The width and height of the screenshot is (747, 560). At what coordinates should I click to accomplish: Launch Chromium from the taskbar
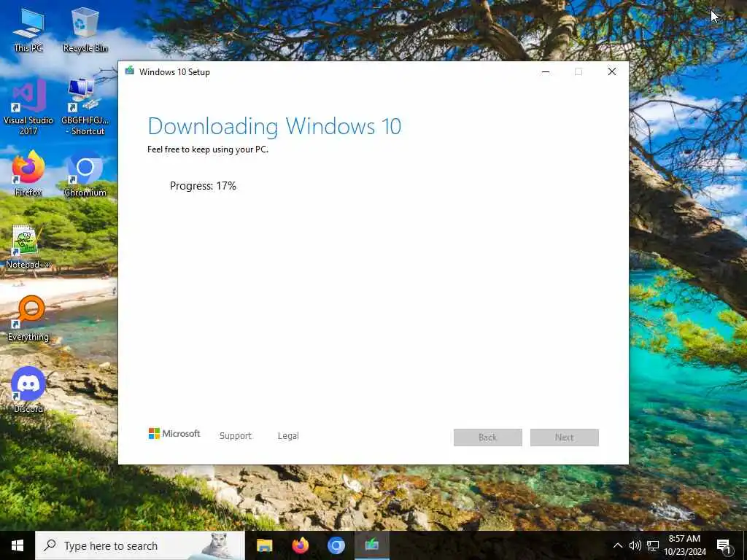click(x=336, y=545)
